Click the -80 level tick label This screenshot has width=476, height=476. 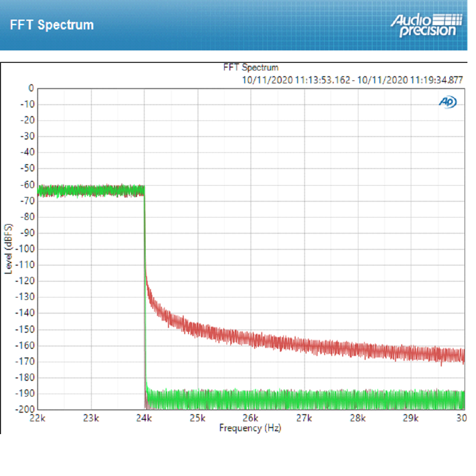27,217
